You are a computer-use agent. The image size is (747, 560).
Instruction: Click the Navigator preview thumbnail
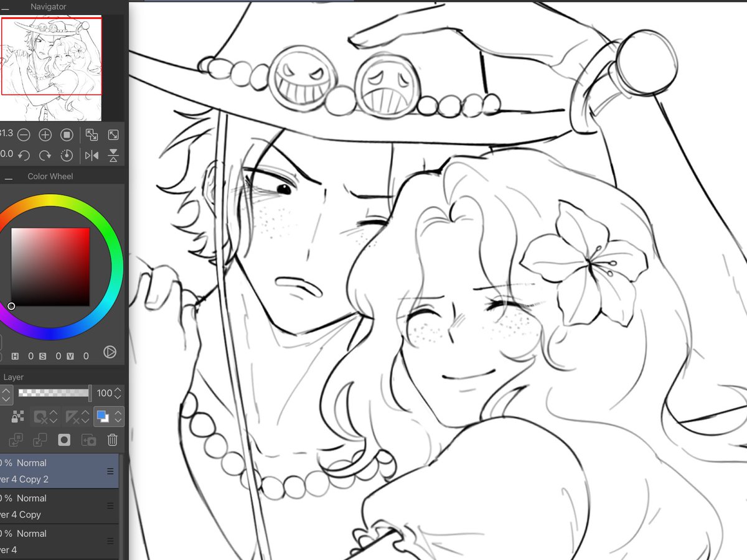point(50,68)
